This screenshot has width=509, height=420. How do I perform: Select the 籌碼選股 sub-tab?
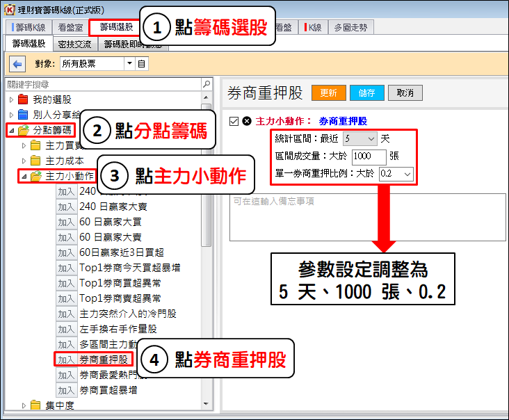click(29, 44)
